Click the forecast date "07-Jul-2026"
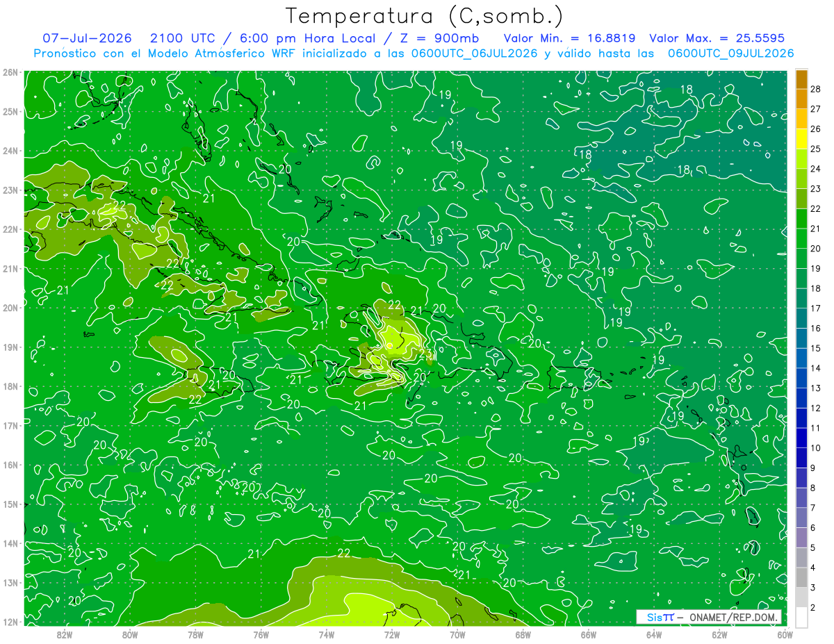Viewport: 834px width, 644px height. click(x=87, y=38)
